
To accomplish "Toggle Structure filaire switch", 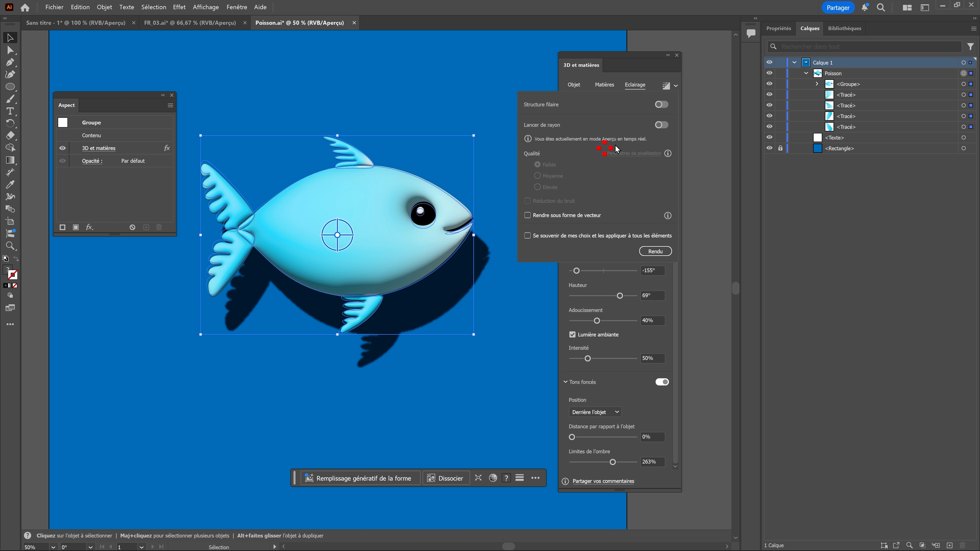I will point(661,105).
